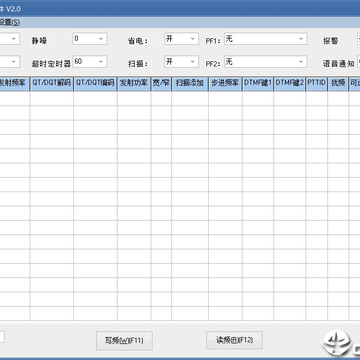Open the 省电 power-save dropdown
This screenshot has width=360, height=360.
181,39
